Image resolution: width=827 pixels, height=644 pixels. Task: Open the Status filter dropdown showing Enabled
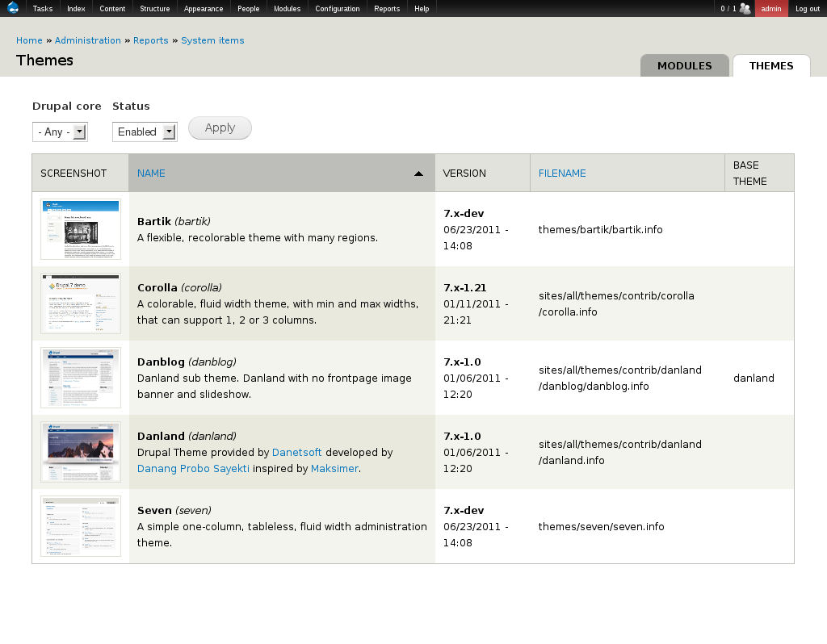pos(144,132)
